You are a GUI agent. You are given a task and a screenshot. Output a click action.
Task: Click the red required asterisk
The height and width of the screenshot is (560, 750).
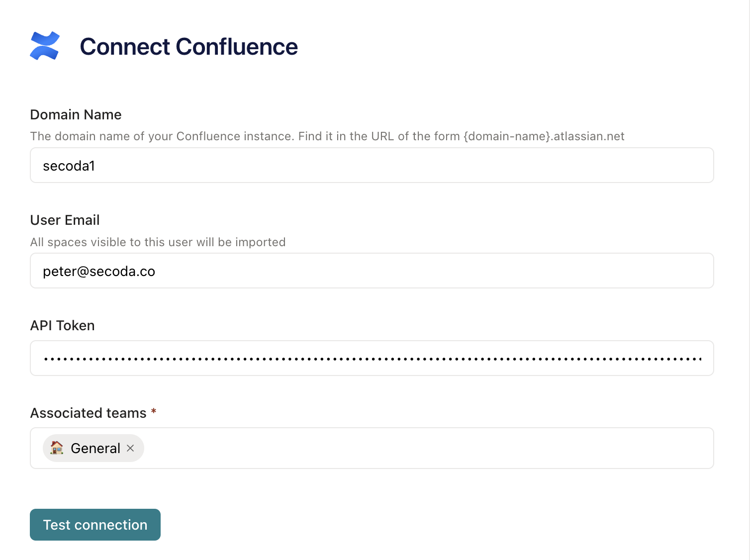point(154,412)
